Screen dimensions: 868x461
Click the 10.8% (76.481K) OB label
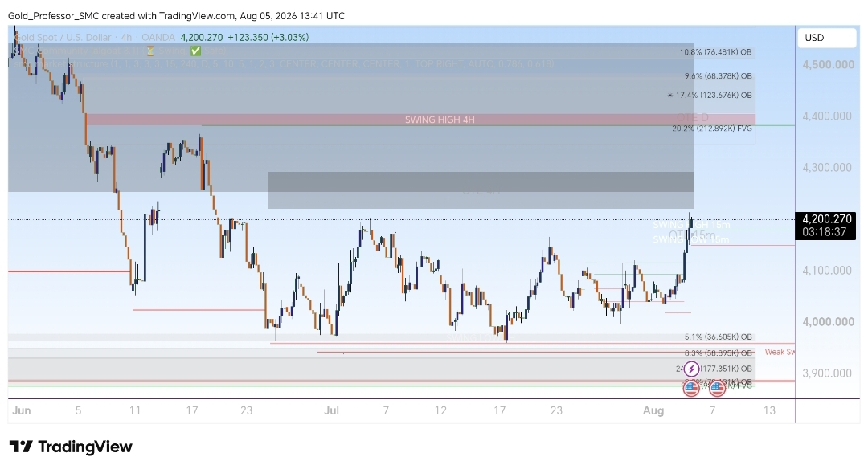716,52
